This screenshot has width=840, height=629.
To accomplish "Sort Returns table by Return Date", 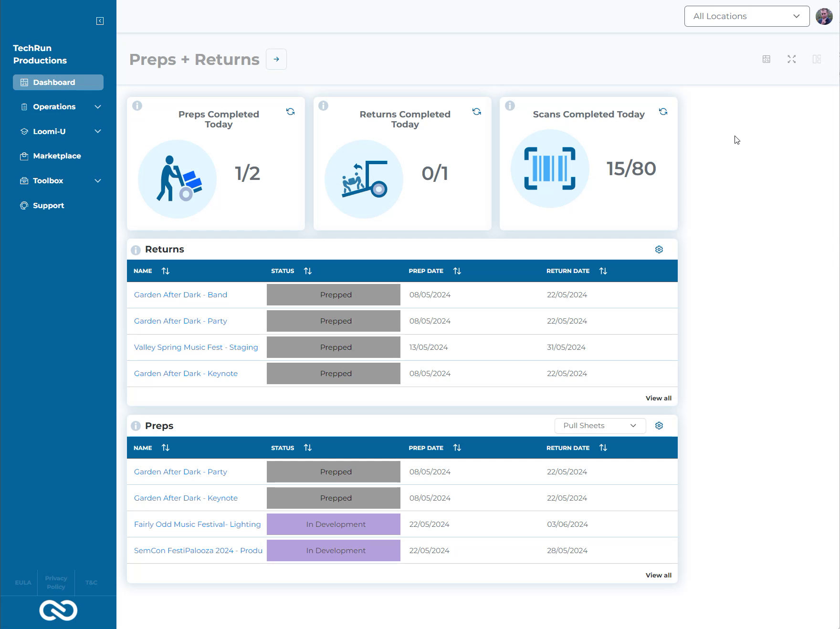I will click(x=603, y=271).
